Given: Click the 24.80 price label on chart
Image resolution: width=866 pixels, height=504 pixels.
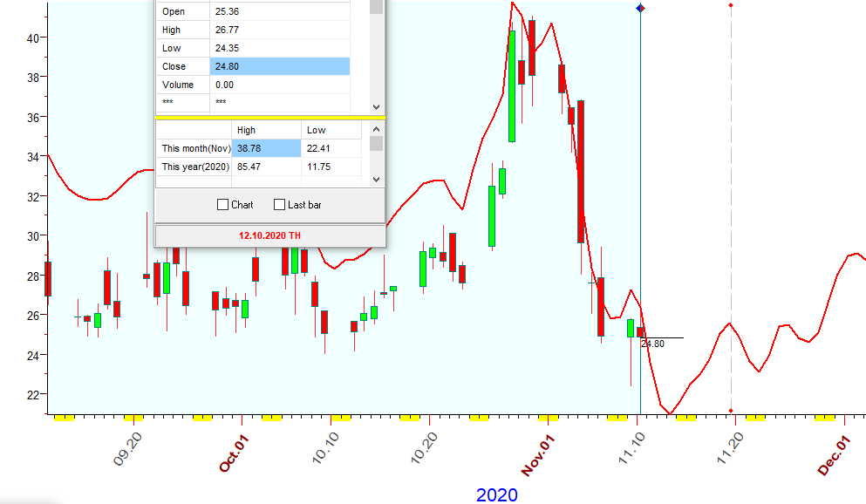Looking at the screenshot, I should 653,344.
